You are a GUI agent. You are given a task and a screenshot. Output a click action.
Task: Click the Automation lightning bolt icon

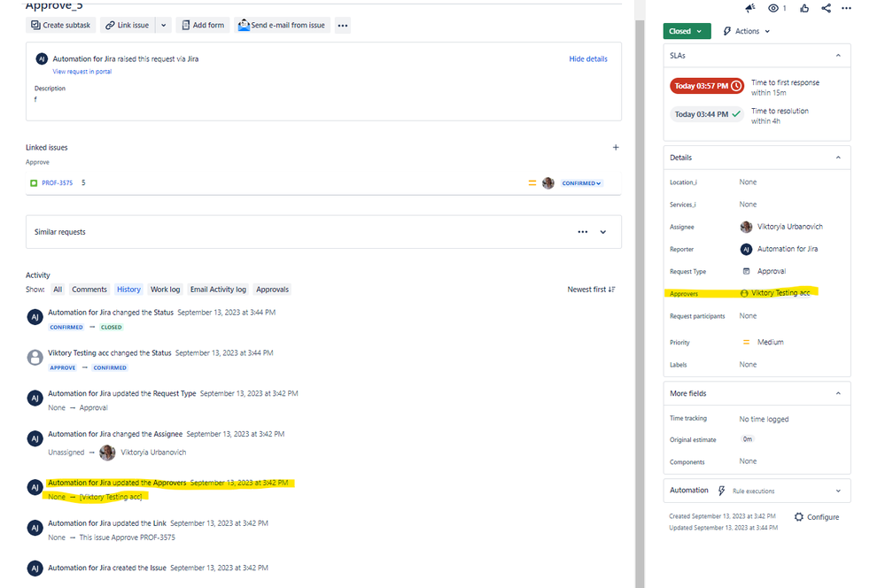pyautogui.click(x=721, y=491)
